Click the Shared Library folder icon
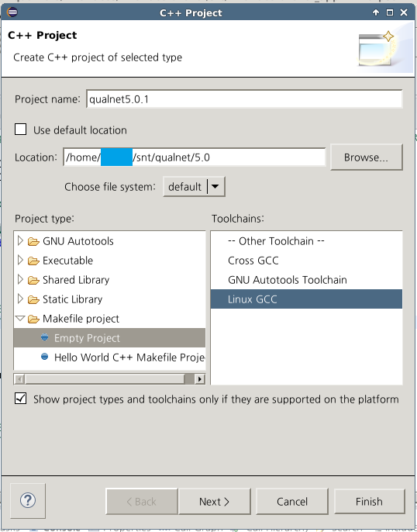This screenshot has height=532, width=417. pos(33,280)
